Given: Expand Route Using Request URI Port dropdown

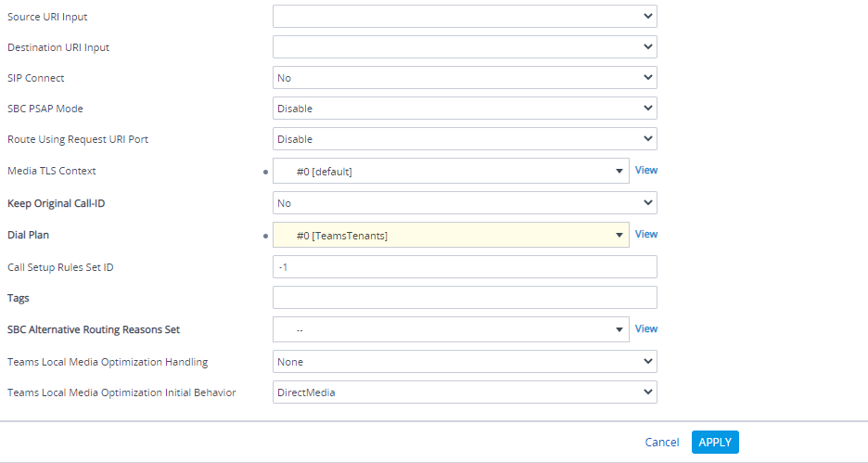Looking at the screenshot, I should point(465,138).
